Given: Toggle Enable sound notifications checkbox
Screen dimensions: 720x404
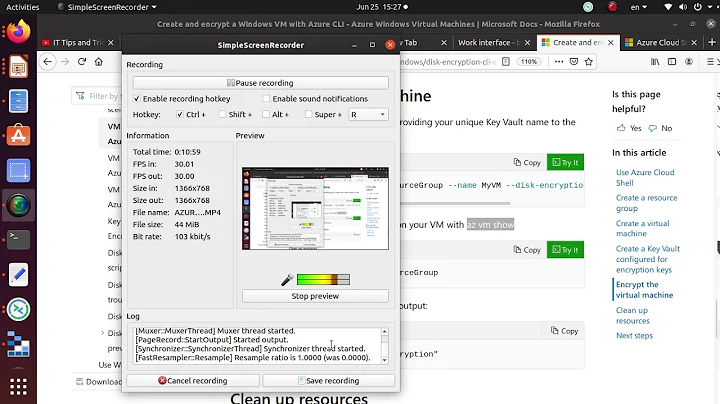Looking at the screenshot, I should tap(266, 99).
